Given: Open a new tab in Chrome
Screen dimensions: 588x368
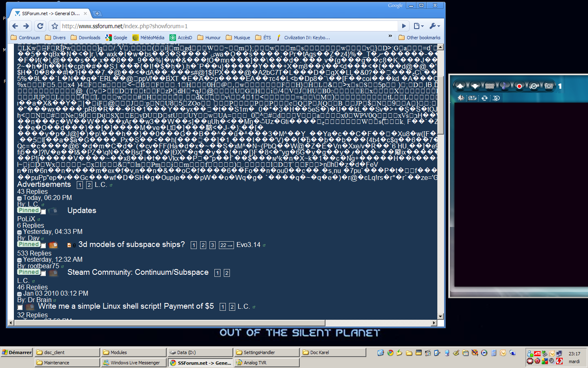Looking at the screenshot, I should (97, 13).
